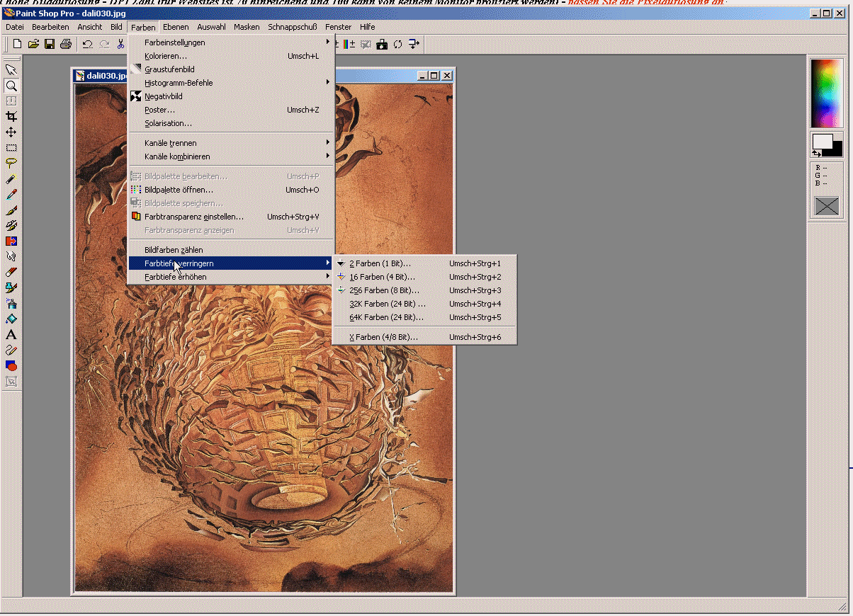Viewport: 853px width, 616px height.
Task: Choose Farbtransparenz einstellen entry
Action: [x=230, y=217]
